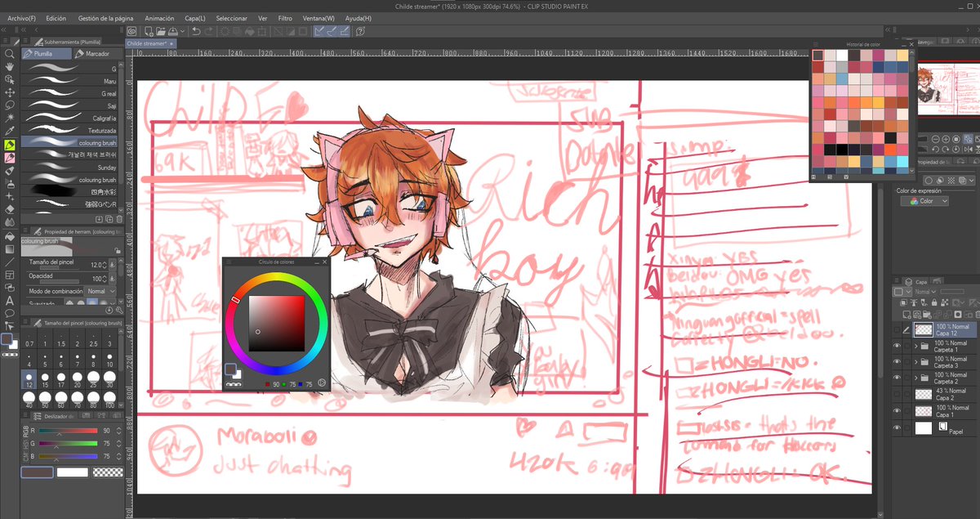Screen dimensions: 980x519
Task: Open save options dropdown arrow in command bar
Action: [x=184, y=31]
